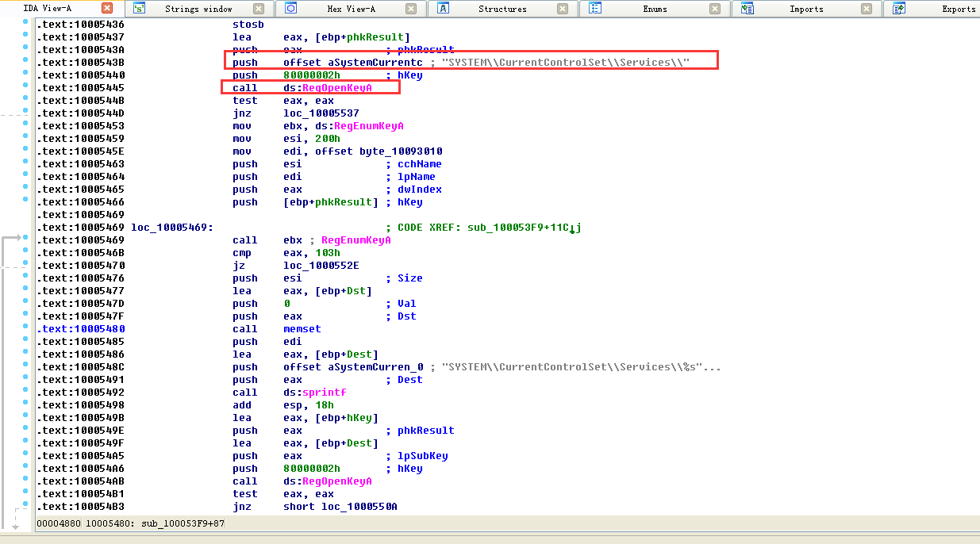The height and width of the screenshot is (544, 980).
Task: Click the dwIndex comment
Action: click(420, 190)
